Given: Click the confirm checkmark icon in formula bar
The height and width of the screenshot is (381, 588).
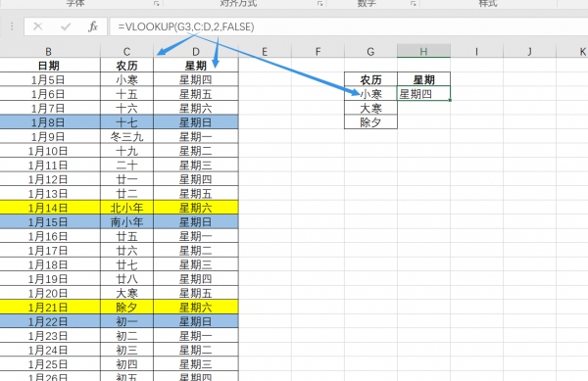Looking at the screenshot, I should pos(66,26).
